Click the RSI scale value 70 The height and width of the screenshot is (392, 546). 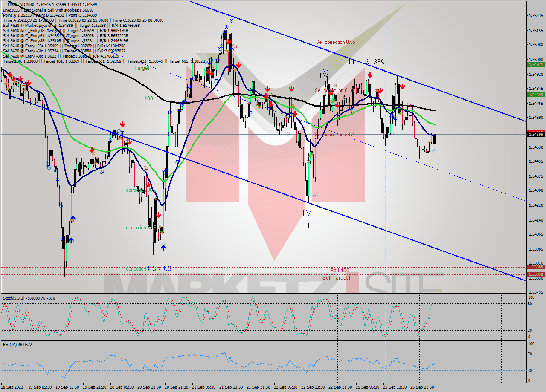pyautogui.click(x=530, y=354)
